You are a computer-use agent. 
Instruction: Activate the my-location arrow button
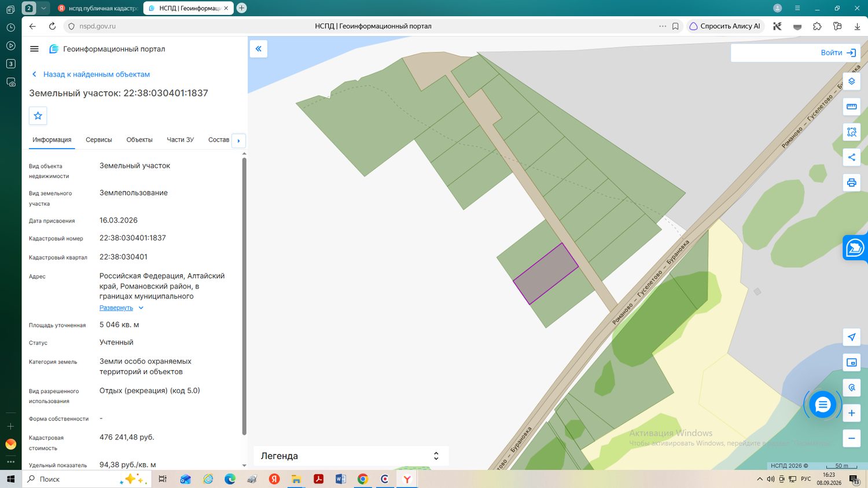click(851, 337)
